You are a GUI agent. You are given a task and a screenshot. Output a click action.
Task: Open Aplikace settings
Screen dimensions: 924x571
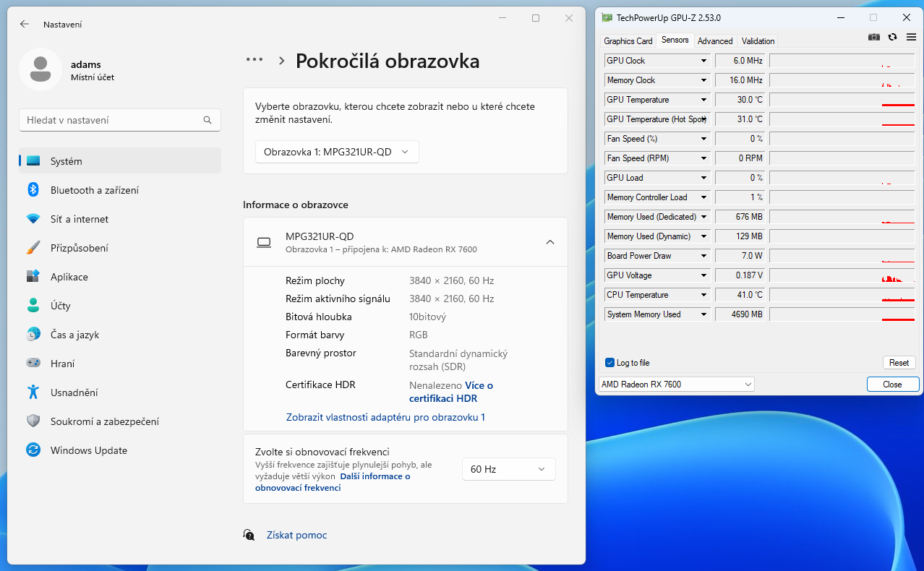tap(120, 277)
